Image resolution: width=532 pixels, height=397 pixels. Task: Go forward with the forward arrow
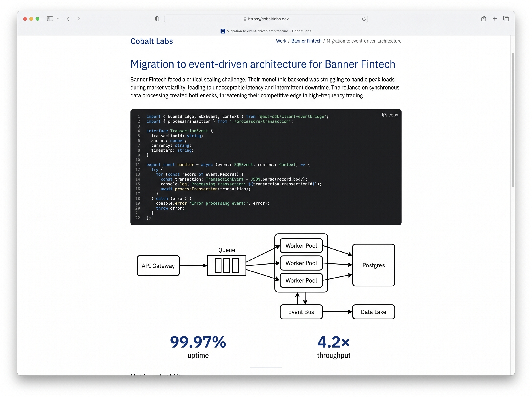tap(79, 19)
